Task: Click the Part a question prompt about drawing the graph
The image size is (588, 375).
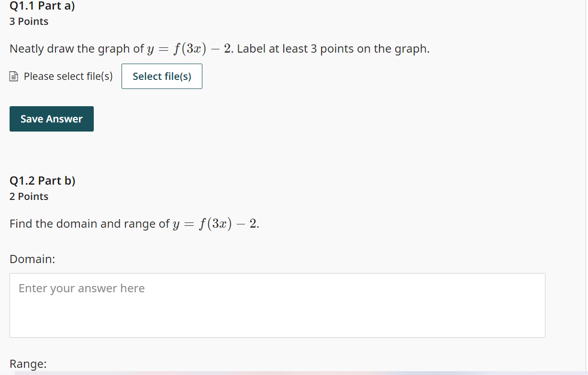Action: click(x=219, y=48)
